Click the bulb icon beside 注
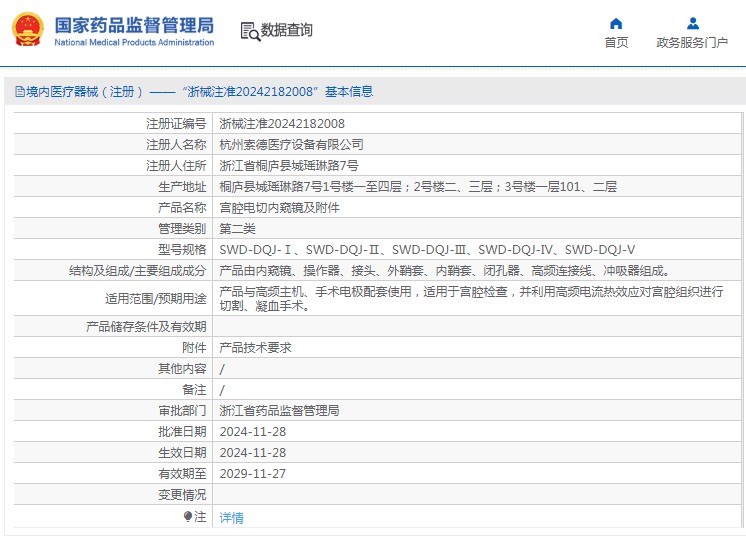Screen dimensions: 746x542 pyautogui.click(x=187, y=516)
